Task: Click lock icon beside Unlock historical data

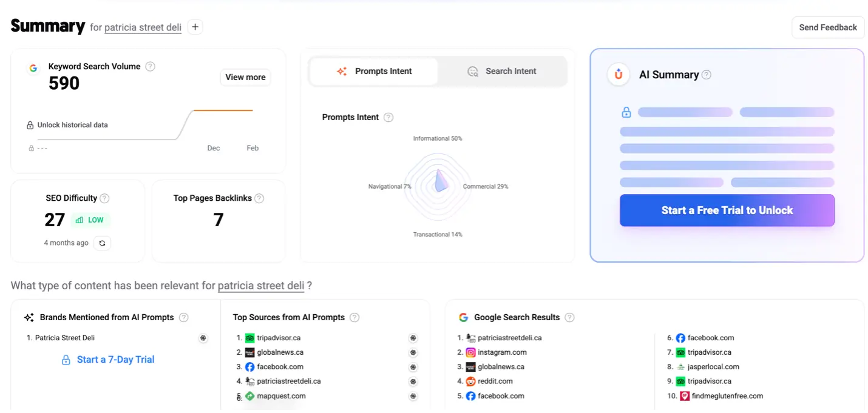Action: [30, 125]
